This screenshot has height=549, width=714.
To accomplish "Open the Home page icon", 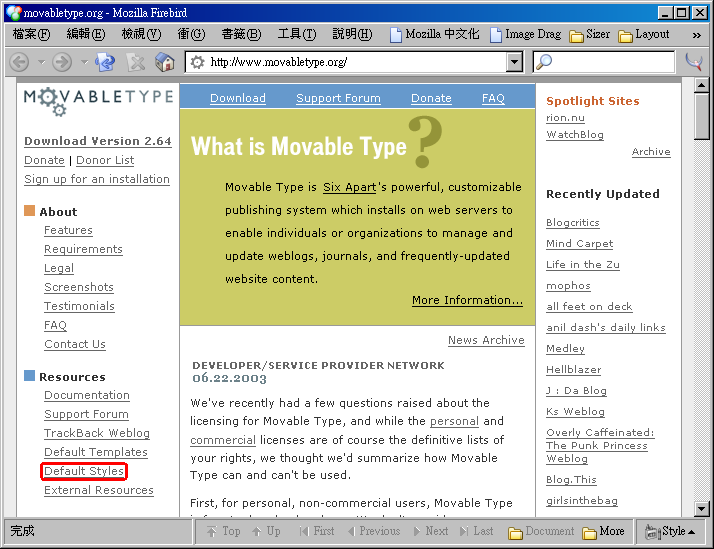I will point(165,62).
